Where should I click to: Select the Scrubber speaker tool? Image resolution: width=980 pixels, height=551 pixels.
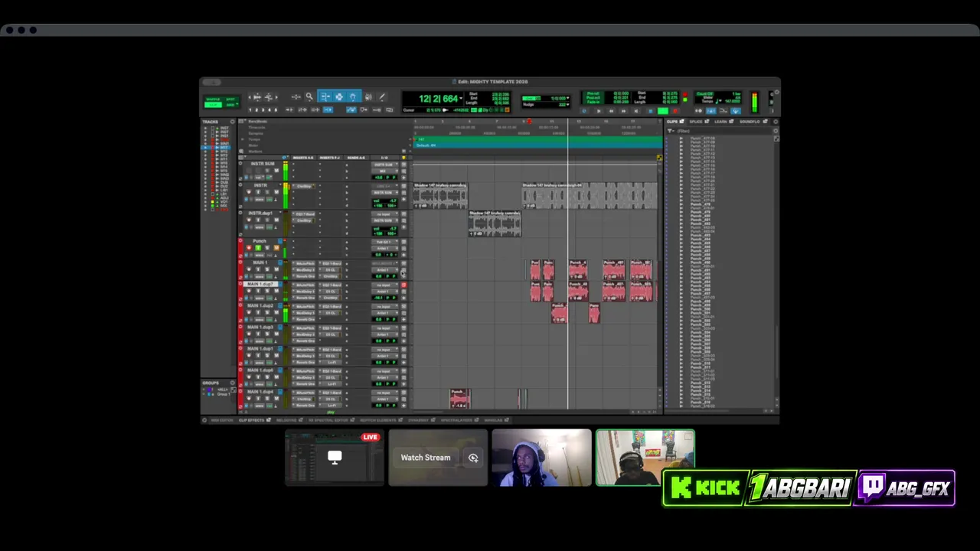point(368,97)
